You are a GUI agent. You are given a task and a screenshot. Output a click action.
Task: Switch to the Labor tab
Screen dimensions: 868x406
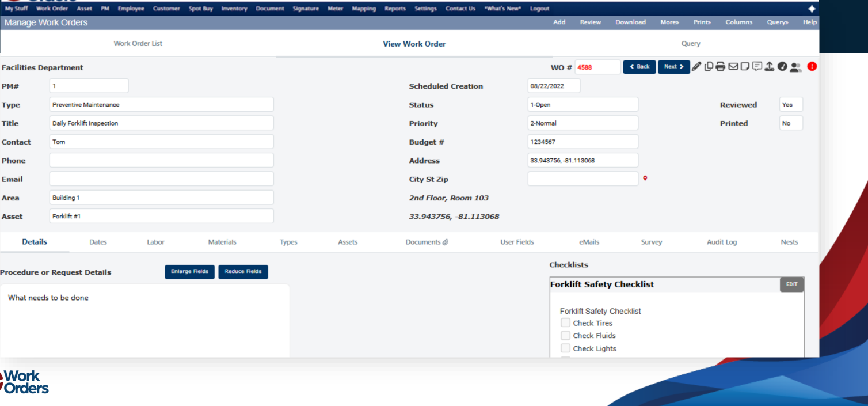coord(155,242)
